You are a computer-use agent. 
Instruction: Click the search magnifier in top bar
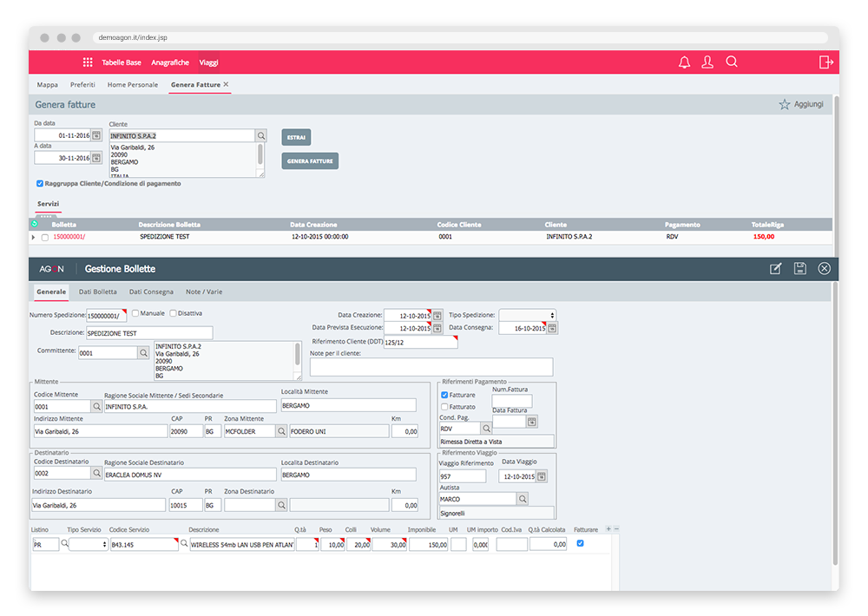point(732,62)
